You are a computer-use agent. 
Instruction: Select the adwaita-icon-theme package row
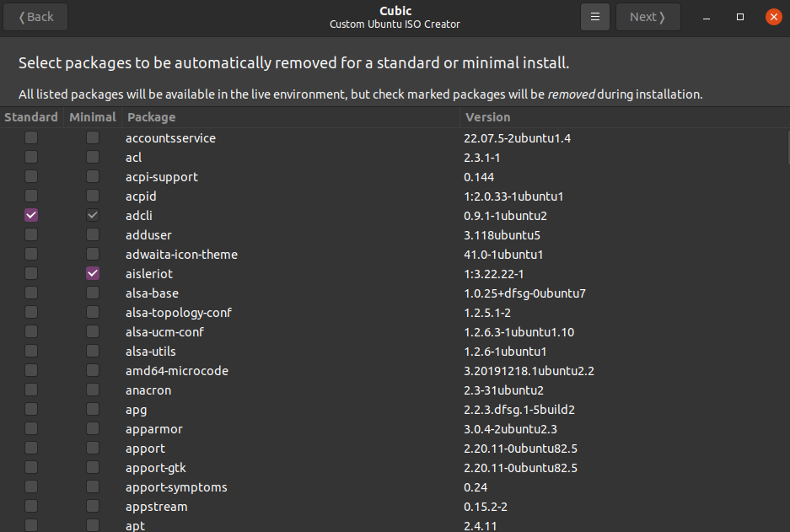click(x=181, y=255)
